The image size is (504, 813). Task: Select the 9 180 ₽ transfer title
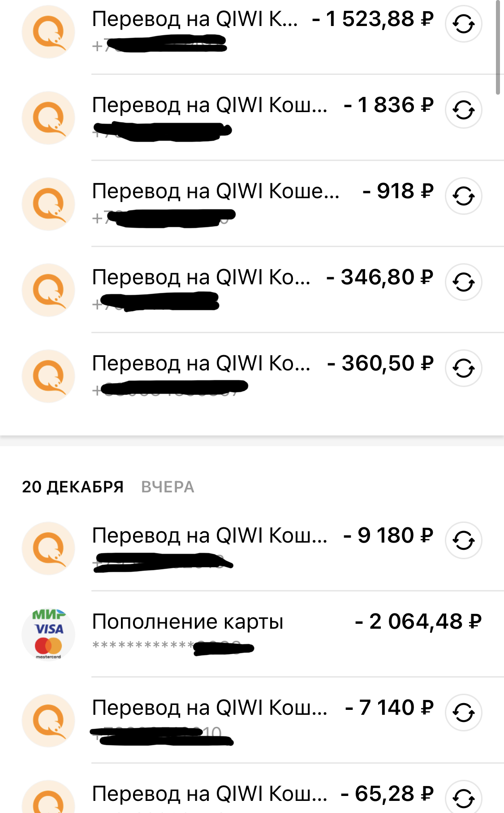tap(209, 536)
